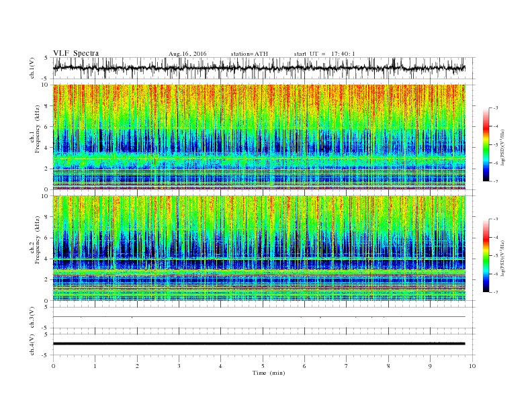This screenshot has height=411, width=532.
Task: Click the ch.1 spectrogram color scale bar
Action: pos(486,144)
